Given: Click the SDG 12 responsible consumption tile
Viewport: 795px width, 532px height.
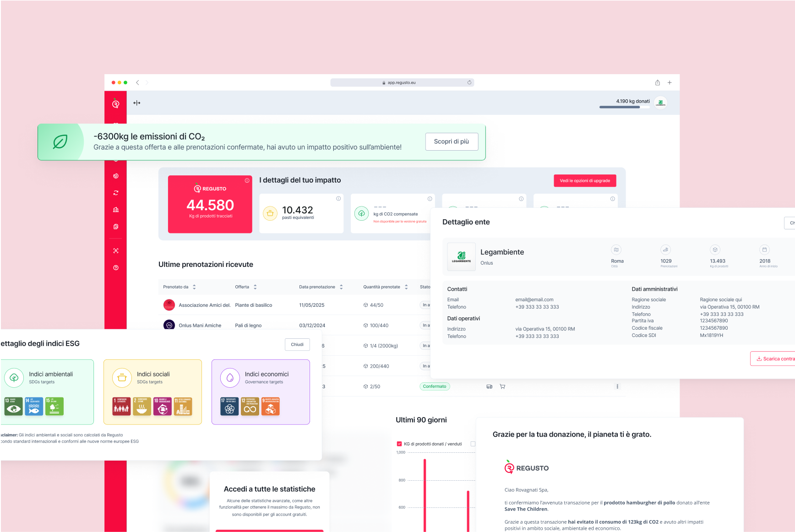Looking at the screenshot, I should click(250, 406).
